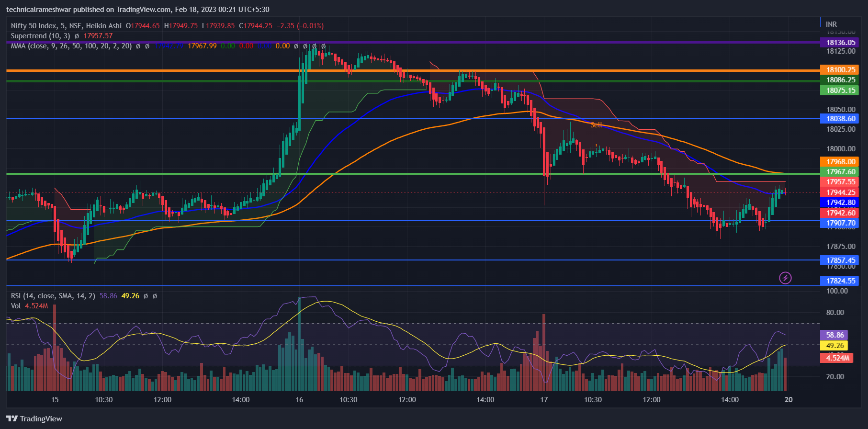Click the 20.00 level on RSI axis
The width and height of the screenshot is (868, 429).
(835, 377)
